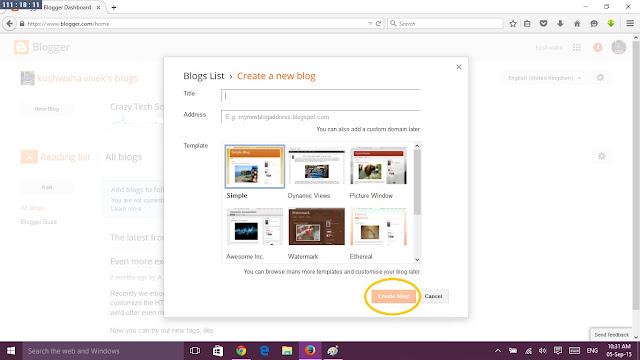640x360 pixels.
Task: Select the Picture Window template thumbnail
Action: (x=378, y=167)
